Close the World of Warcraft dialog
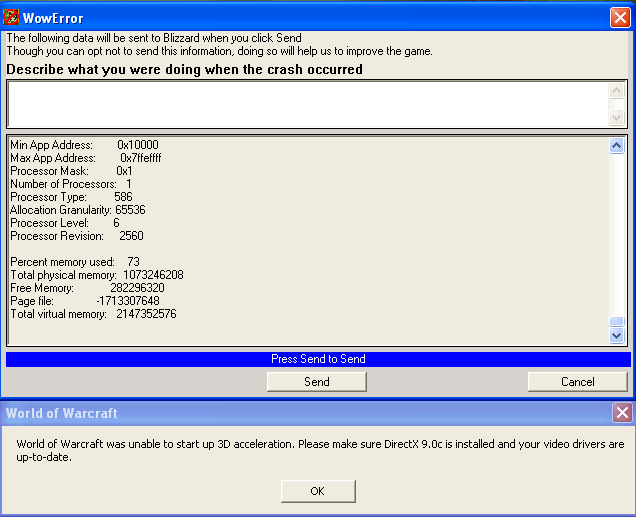Screen dimensions: 637x517 [622, 413]
